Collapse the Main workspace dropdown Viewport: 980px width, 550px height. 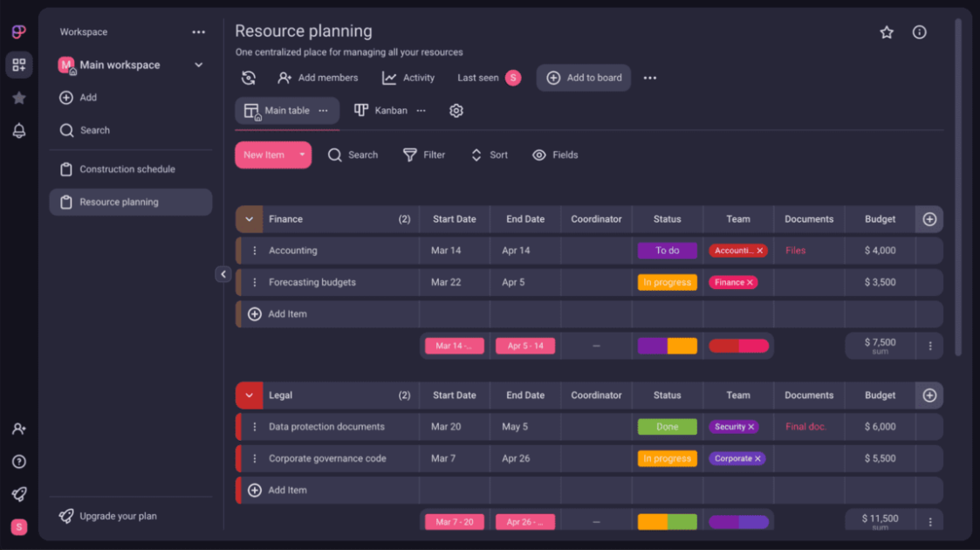199,65
